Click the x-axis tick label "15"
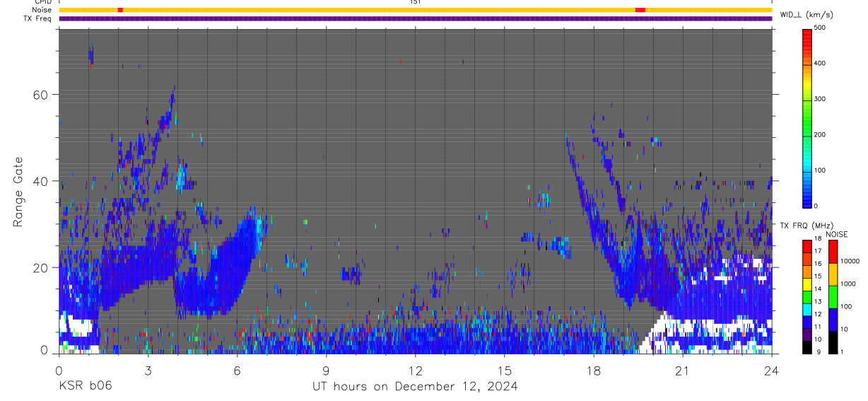The height and width of the screenshot is (401, 868). click(504, 371)
